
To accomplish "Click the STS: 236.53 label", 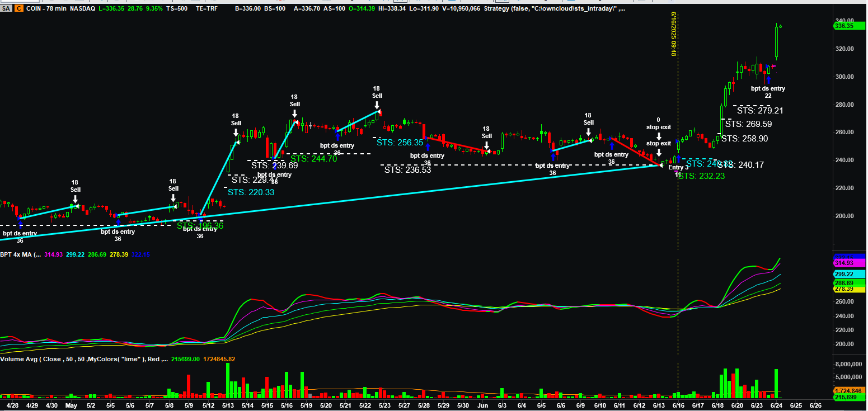I will tap(408, 170).
